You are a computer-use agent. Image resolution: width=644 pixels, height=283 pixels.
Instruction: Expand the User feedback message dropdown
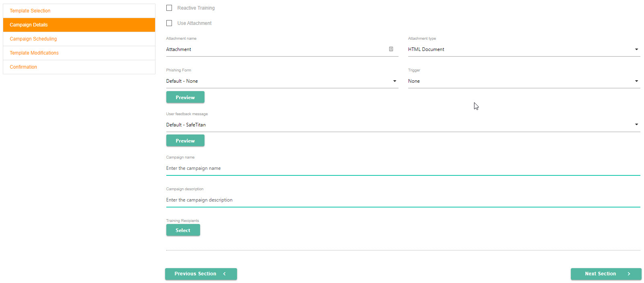point(403,125)
